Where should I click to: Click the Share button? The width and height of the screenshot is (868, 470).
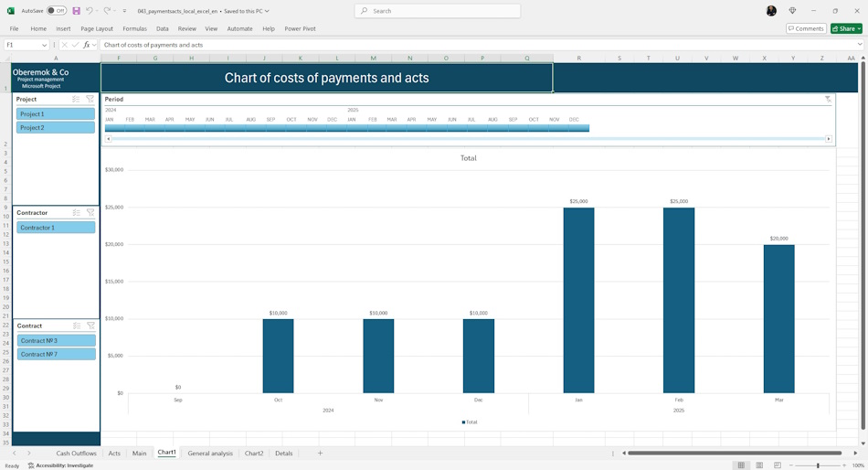click(x=846, y=28)
